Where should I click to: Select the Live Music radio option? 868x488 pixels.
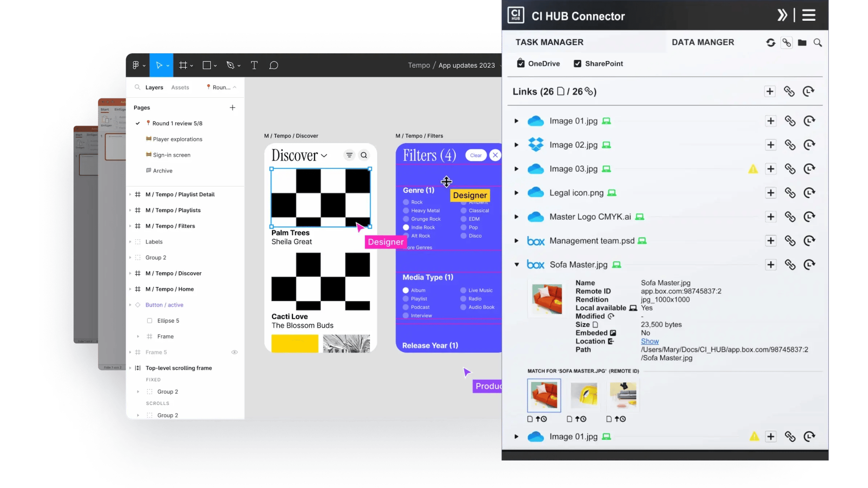point(463,290)
